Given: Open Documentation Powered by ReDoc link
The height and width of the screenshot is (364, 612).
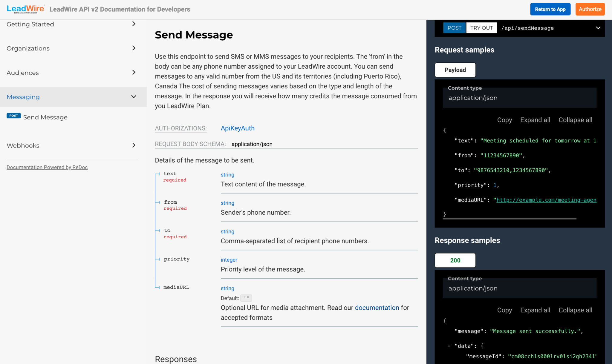Looking at the screenshot, I should [x=47, y=167].
